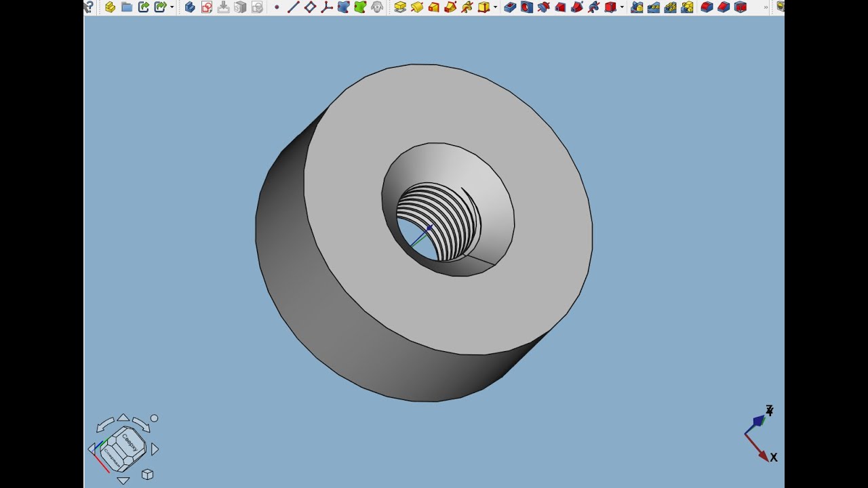Select the yellow Pad tool
Screen dimensions: 868x488
tap(400, 7)
